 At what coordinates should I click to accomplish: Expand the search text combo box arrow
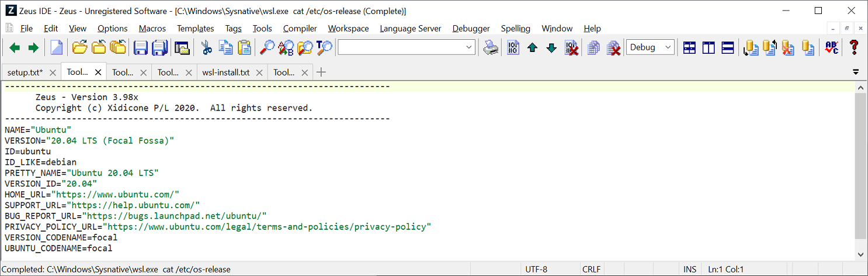470,47
